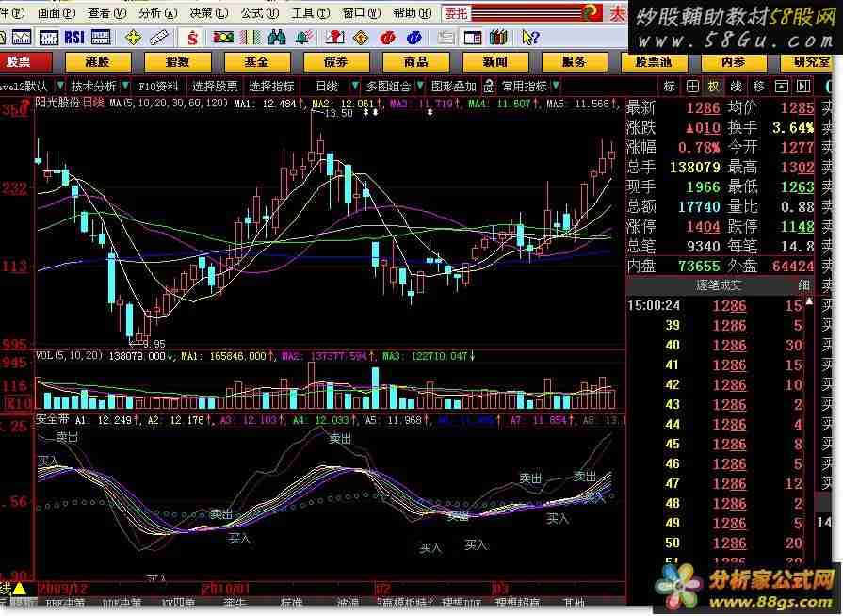Screen dimensions: 843x616
Task: Click the colored vertical stripes icon
Action: click(250, 37)
